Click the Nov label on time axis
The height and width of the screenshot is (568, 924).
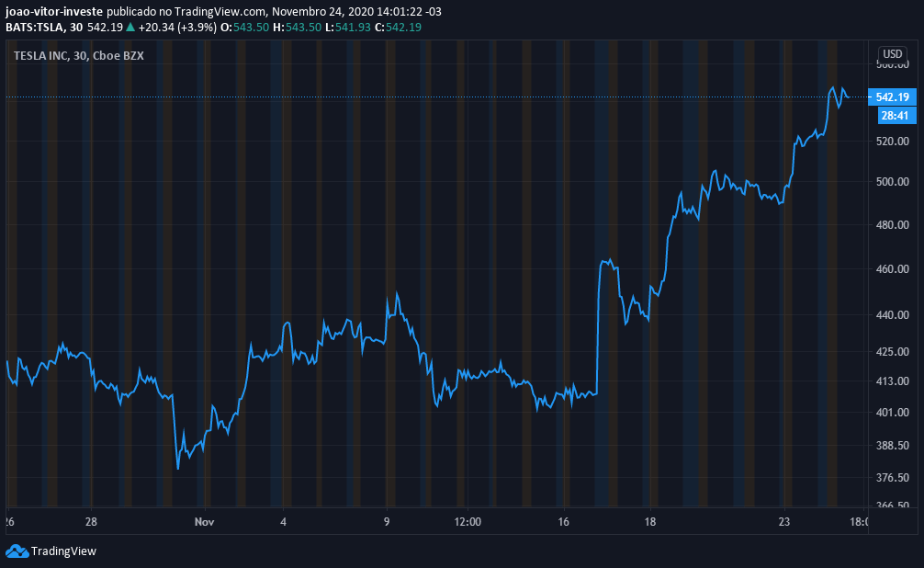coord(204,522)
